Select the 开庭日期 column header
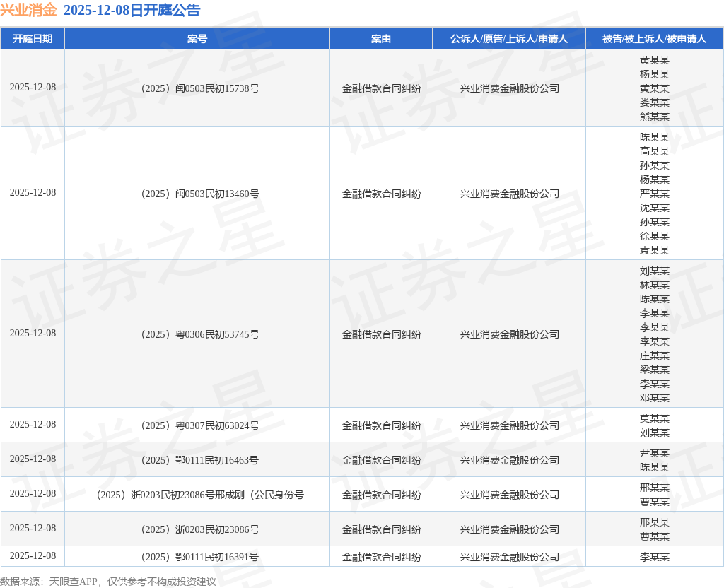The width and height of the screenshot is (724, 588). 33,38
